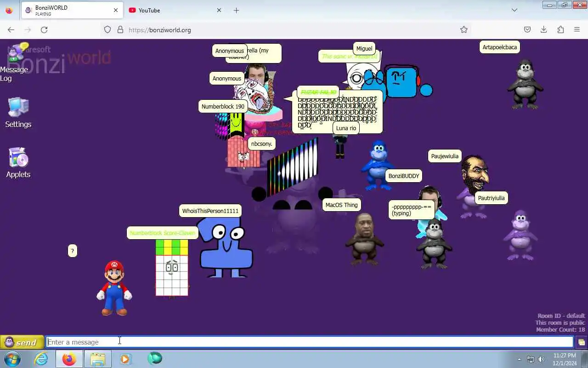Open the Settings desktop icon
The height and width of the screenshot is (368, 588).
18,113
